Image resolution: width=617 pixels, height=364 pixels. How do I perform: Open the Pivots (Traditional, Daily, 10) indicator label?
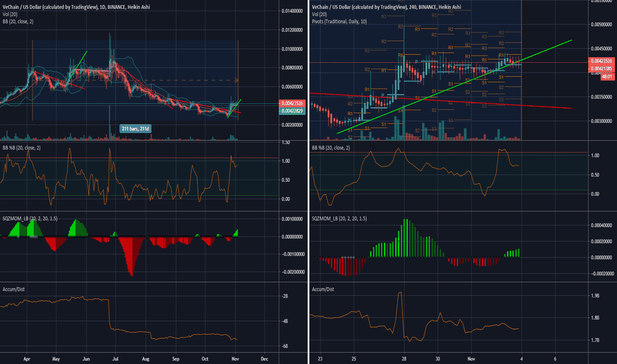click(x=339, y=21)
